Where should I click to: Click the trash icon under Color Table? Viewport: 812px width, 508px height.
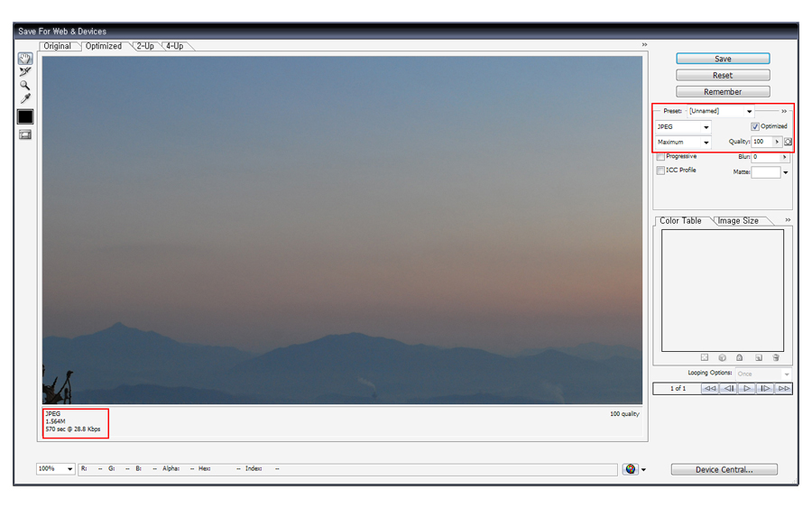tap(775, 358)
